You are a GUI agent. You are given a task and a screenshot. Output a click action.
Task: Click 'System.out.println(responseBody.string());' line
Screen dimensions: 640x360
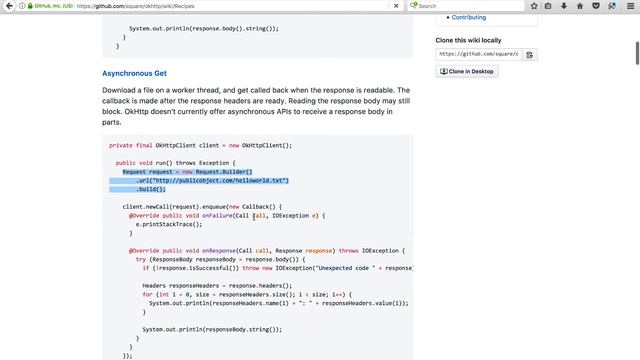click(x=212, y=329)
